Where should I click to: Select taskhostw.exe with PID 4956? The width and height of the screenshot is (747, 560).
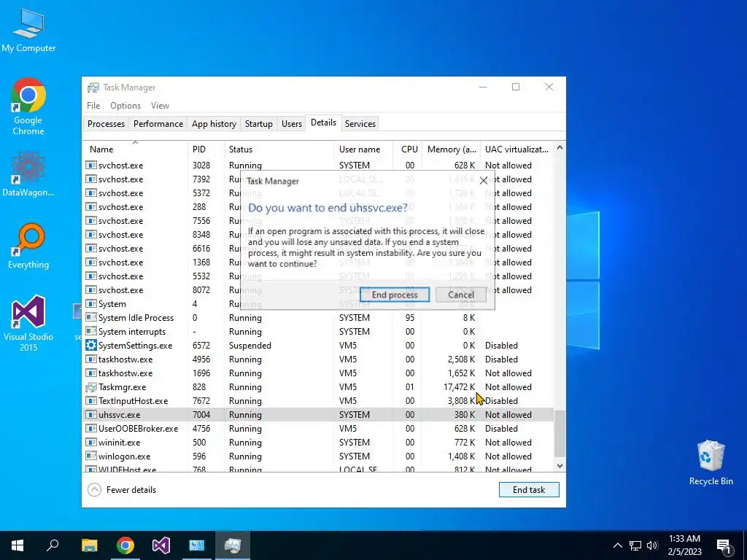click(x=318, y=359)
